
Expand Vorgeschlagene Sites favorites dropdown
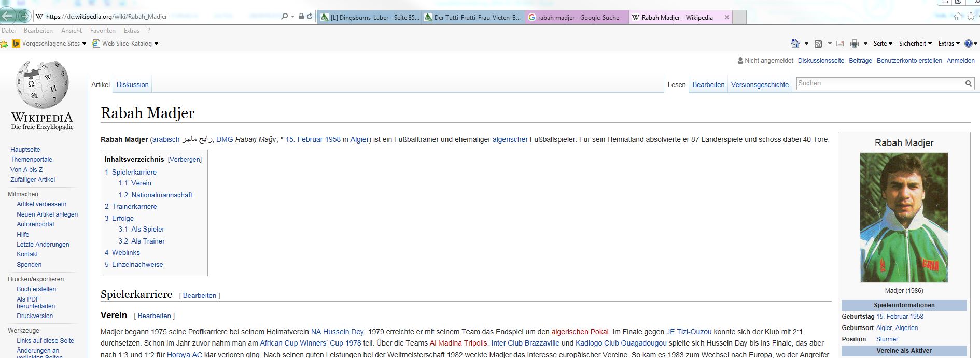[x=84, y=44]
